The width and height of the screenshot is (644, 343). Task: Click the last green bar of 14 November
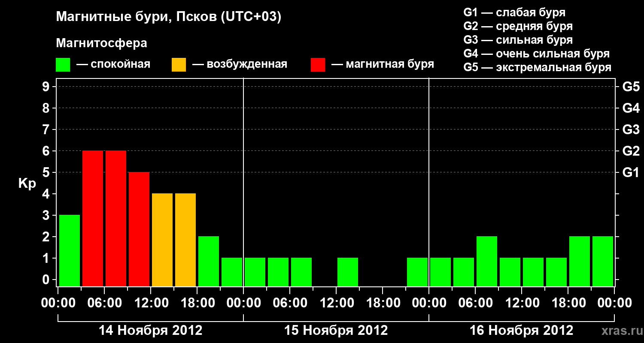[x=232, y=272]
